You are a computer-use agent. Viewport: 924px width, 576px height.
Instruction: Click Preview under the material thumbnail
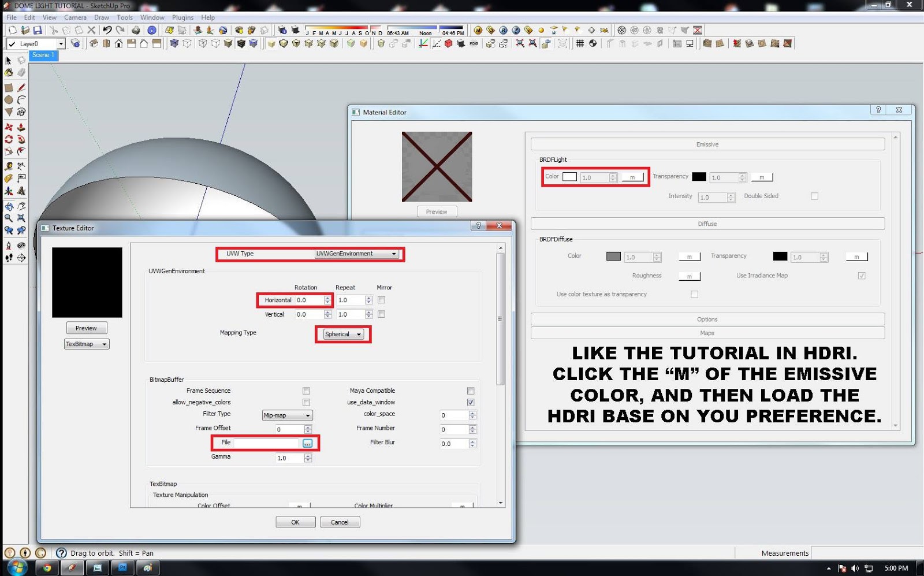coord(437,211)
